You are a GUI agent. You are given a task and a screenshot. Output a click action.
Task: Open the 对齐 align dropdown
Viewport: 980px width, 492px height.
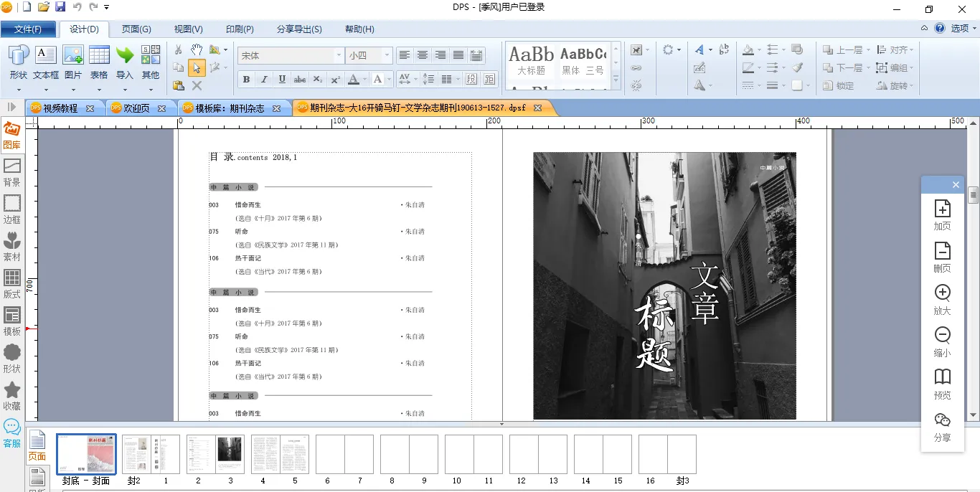(x=895, y=50)
